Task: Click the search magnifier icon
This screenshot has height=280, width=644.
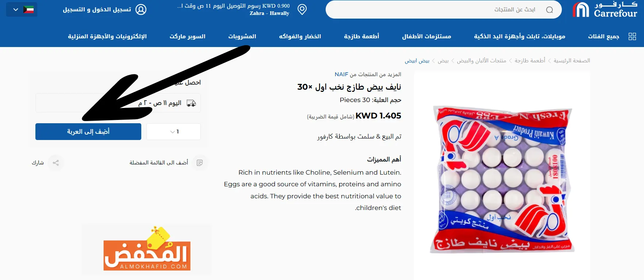Action: coord(549,10)
